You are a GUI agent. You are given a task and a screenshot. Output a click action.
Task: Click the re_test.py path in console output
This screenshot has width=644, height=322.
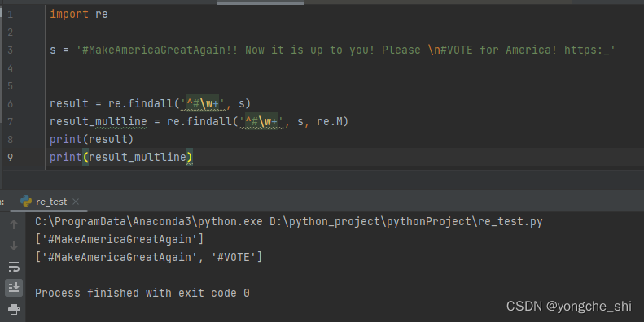(406, 222)
